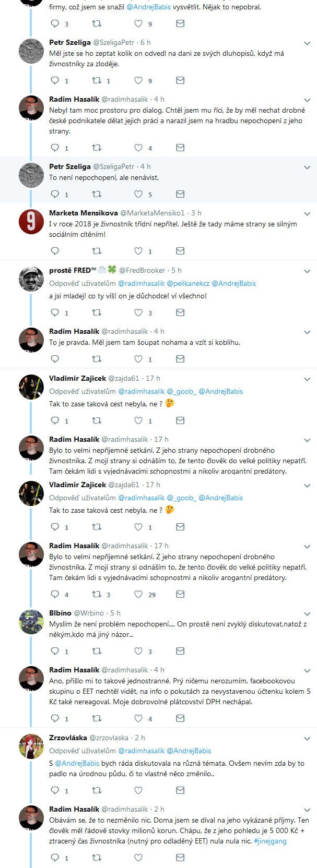Open the #jinejgang hashtag link
Image resolution: width=317 pixels, height=868 pixels.
(271, 841)
